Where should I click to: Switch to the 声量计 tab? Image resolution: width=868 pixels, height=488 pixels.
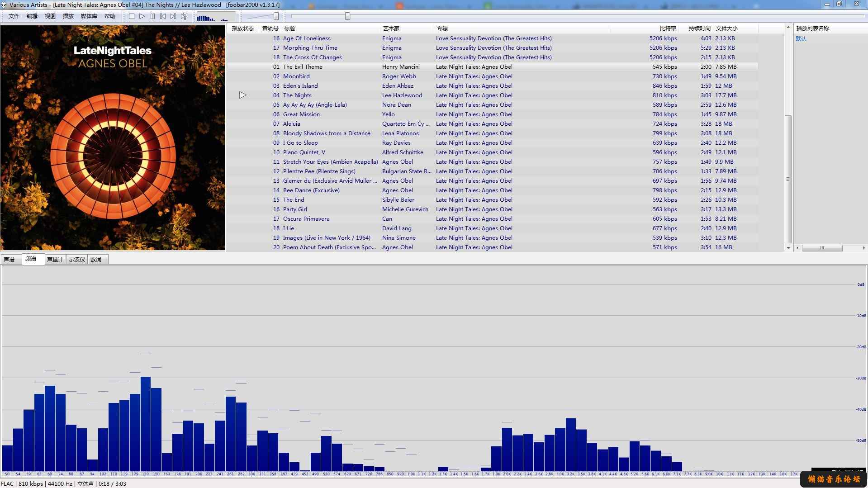[x=55, y=260]
